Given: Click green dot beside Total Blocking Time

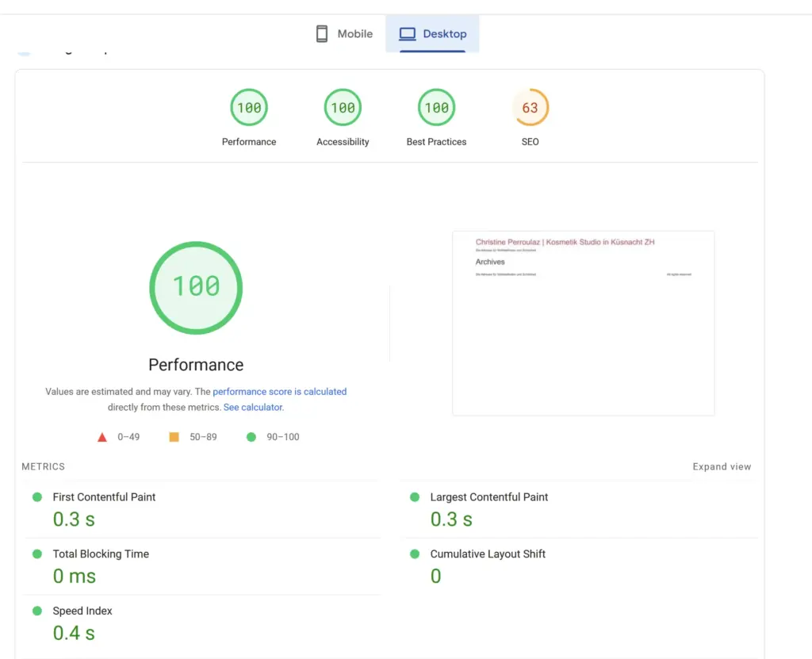Looking at the screenshot, I should coord(37,554).
